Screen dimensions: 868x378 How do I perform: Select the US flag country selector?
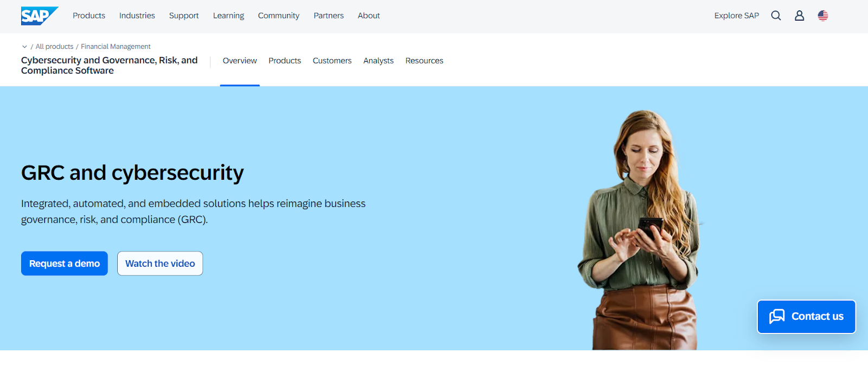click(822, 16)
